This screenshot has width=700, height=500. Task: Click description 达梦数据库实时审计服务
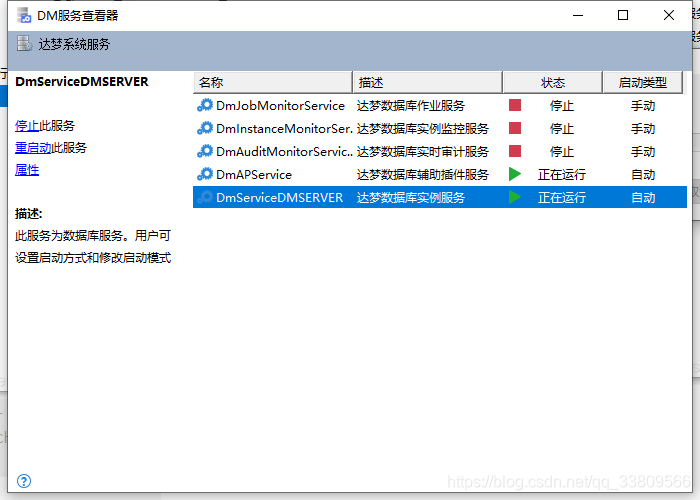[x=423, y=151]
